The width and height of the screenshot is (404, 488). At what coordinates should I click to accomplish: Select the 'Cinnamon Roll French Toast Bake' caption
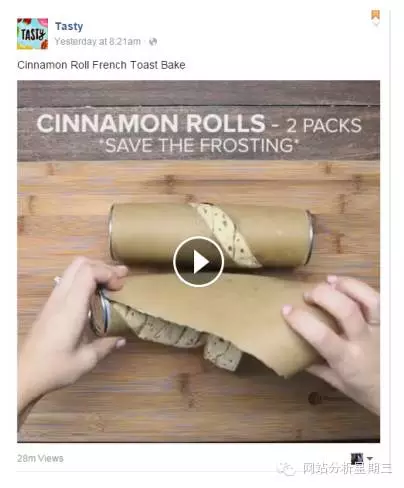tap(101, 65)
